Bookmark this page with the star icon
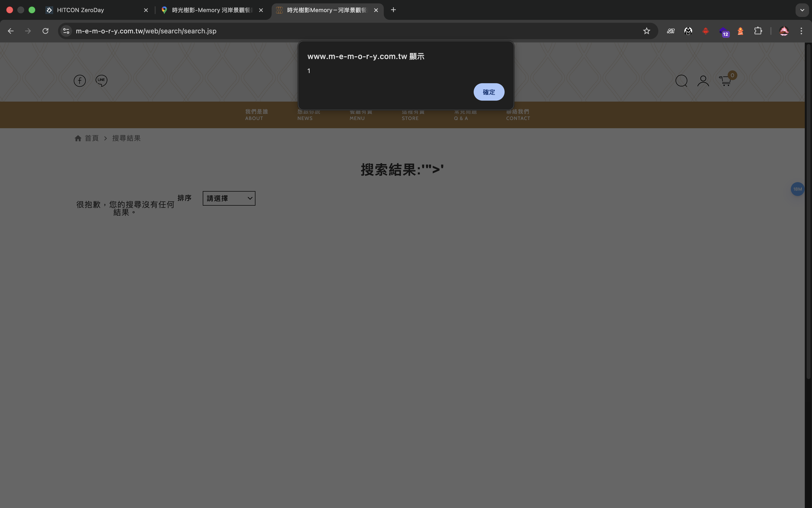812x508 pixels. click(647, 31)
